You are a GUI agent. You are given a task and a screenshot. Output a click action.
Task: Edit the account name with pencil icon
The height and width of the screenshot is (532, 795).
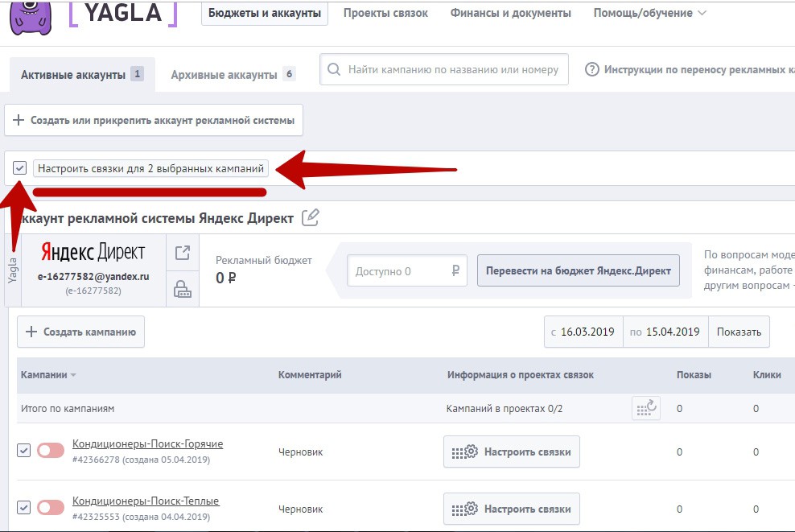coord(311,217)
